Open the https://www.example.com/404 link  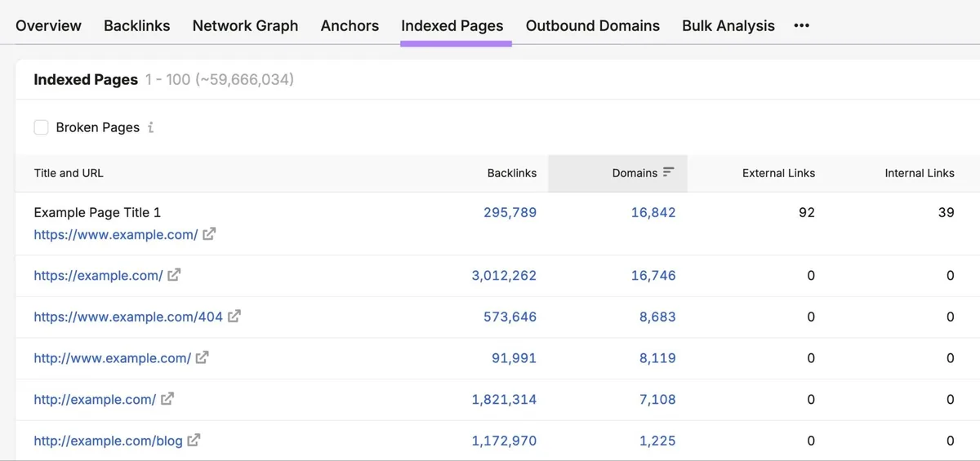pos(128,316)
